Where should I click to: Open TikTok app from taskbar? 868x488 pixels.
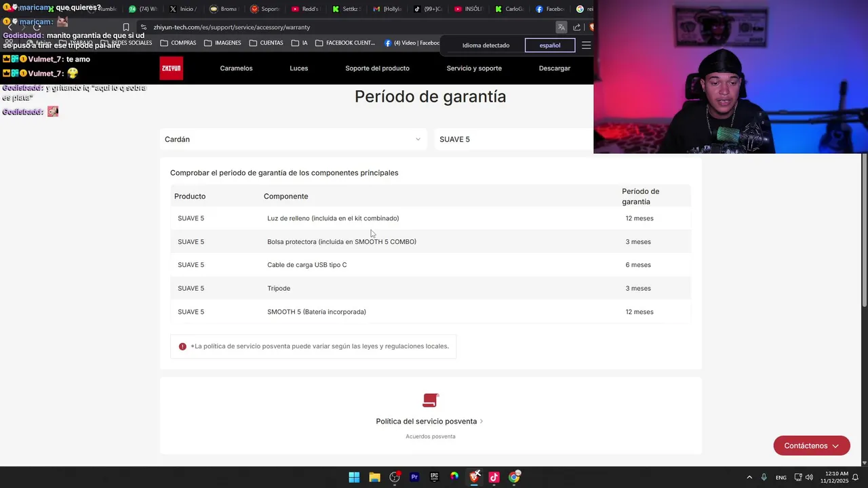click(494, 477)
